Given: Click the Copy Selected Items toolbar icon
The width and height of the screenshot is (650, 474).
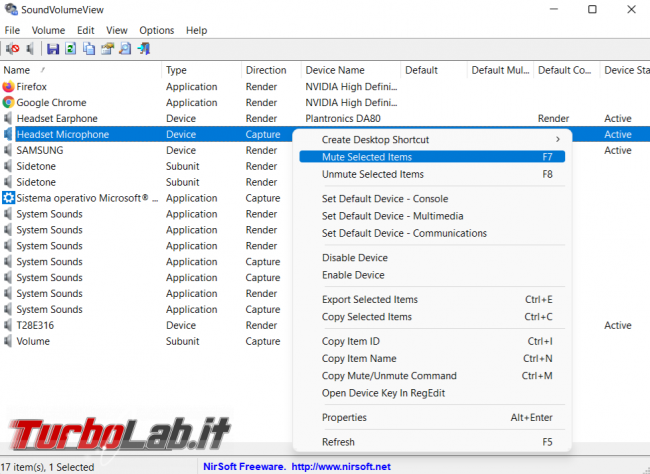Looking at the screenshot, I should click(89, 49).
